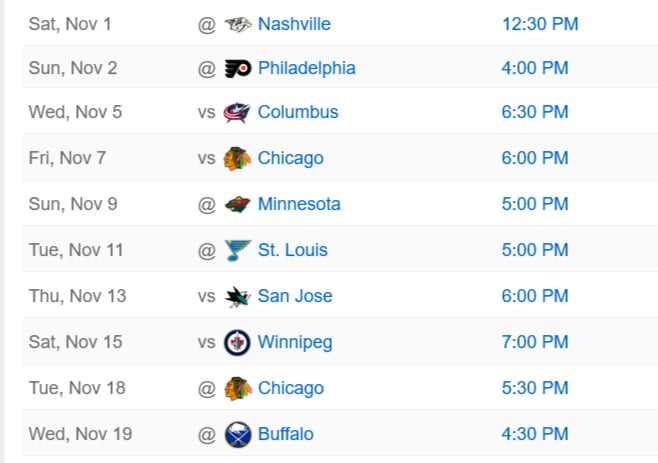The image size is (658, 463).
Task: Select the Winnipeg team name link
Action: tap(295, 342)
